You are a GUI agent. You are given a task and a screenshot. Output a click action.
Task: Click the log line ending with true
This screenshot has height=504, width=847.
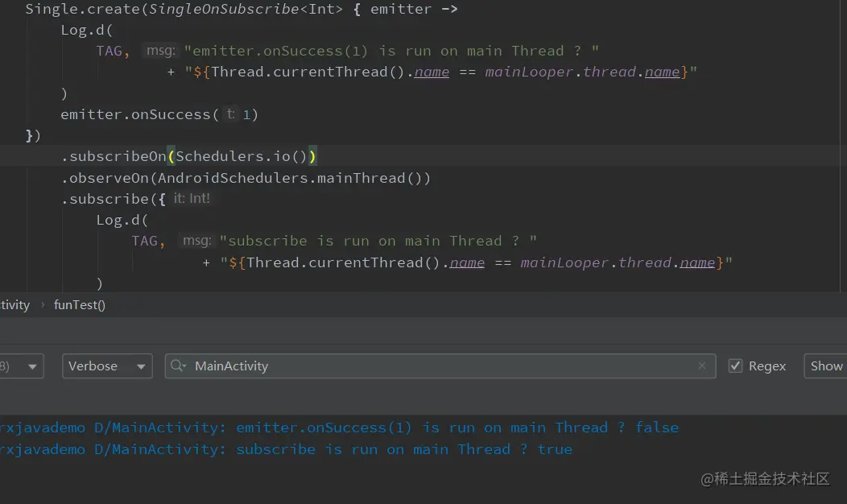pos(287,449)
